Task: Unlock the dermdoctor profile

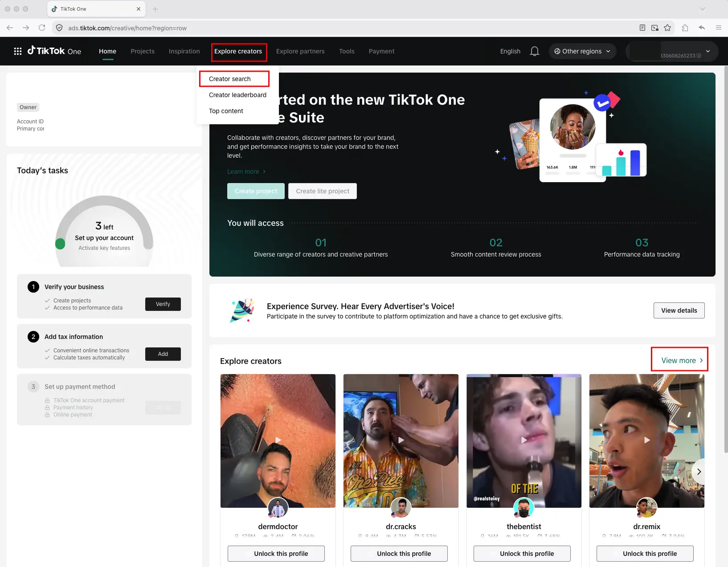Action: (276, 554)
